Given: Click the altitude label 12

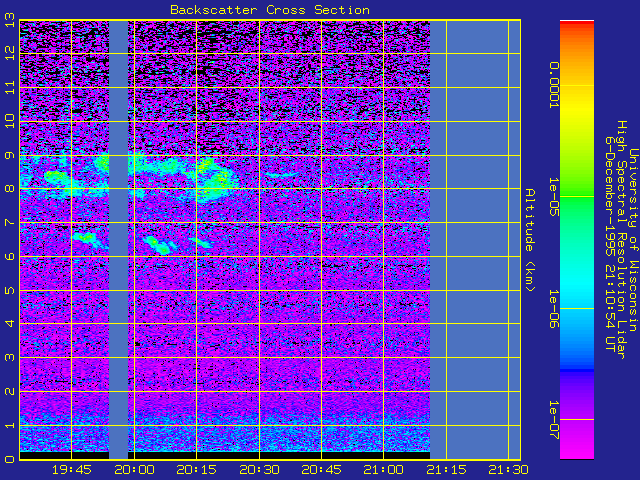Looking at the screenshot, I should point(10,53).
